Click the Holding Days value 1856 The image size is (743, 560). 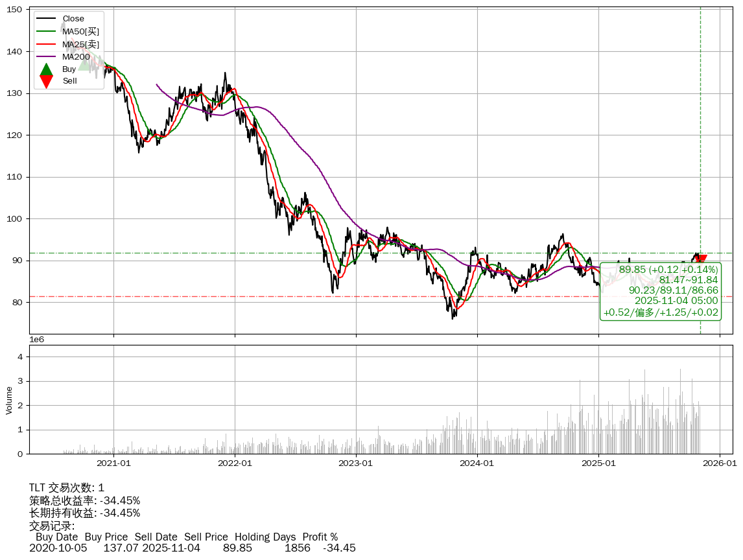297,548
